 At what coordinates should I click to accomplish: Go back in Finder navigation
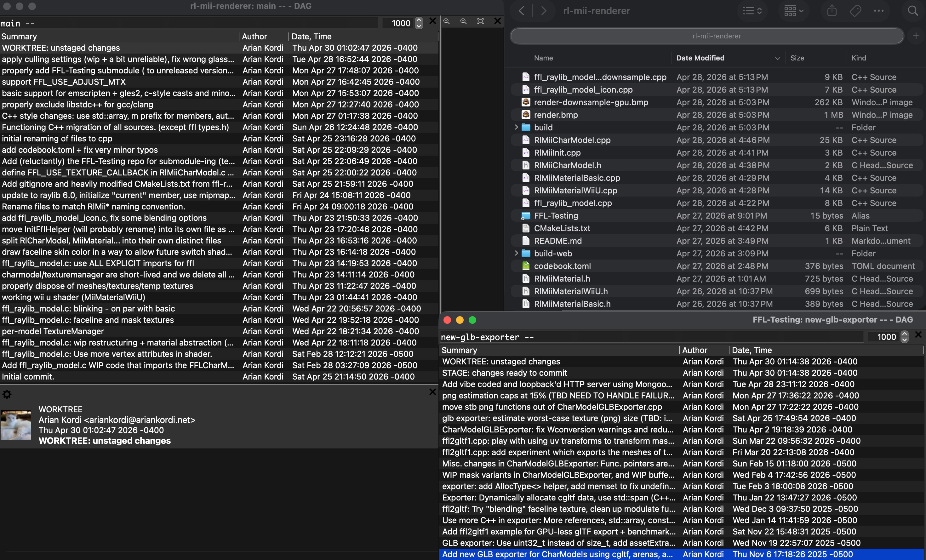point(522,10)
